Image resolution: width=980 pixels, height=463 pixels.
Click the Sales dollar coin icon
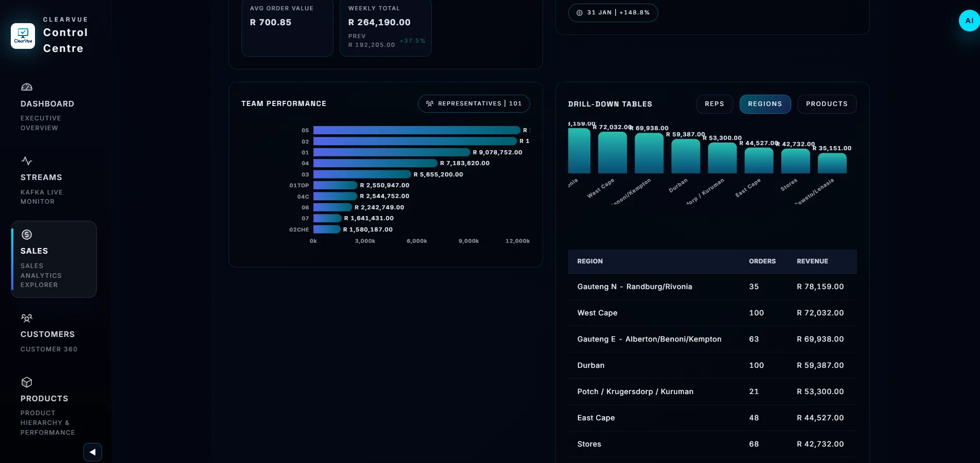click(x=27, y=235)
